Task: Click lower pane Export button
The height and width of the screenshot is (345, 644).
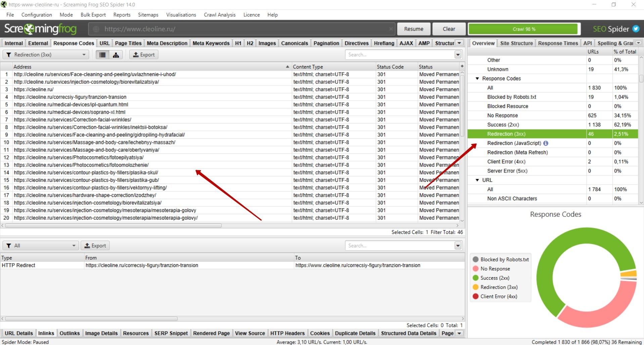Action: pos(95,246)
